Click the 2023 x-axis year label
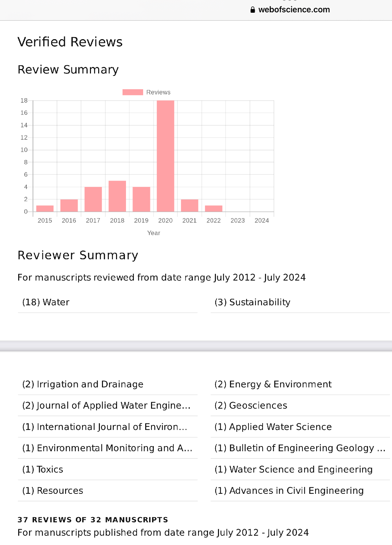The image size is (392, 545). tap(238, 220)
